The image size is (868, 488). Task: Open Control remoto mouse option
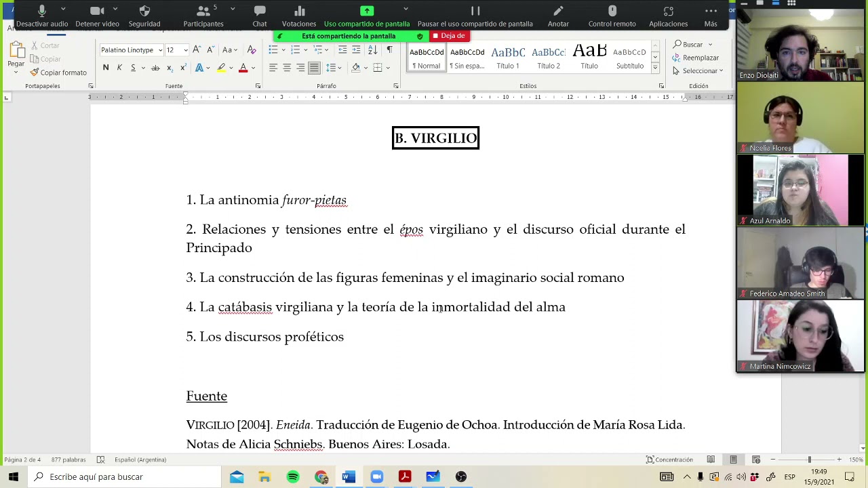[x=612, y=16]
